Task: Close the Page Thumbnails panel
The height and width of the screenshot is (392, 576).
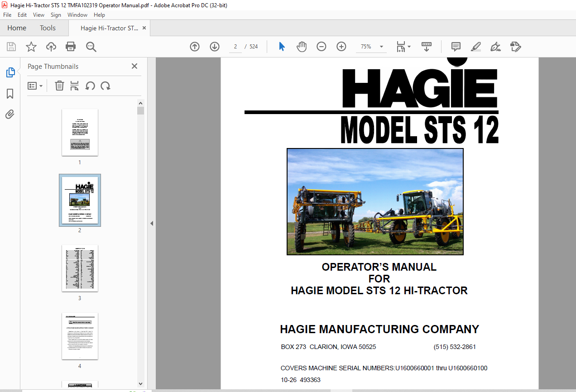Action: (134, 66)
